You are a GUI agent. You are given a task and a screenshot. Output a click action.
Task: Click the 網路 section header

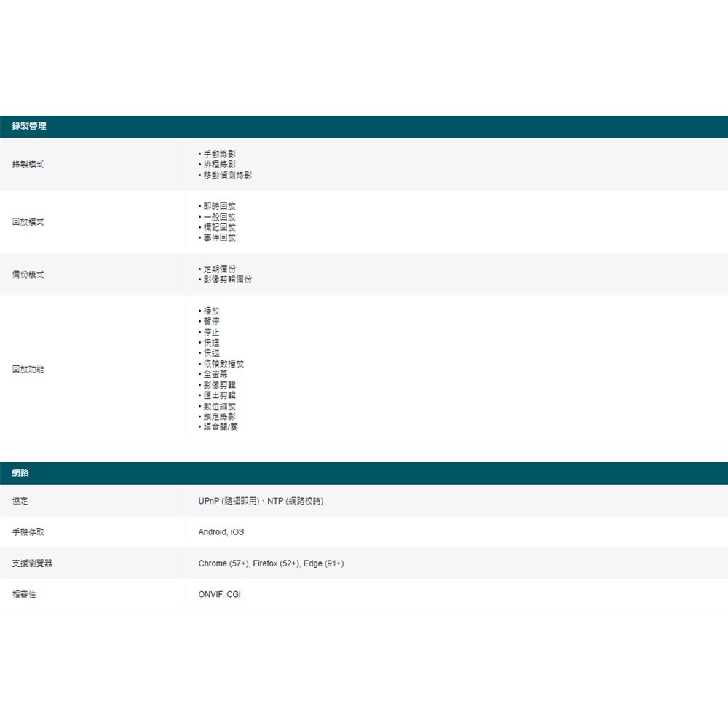18,473
